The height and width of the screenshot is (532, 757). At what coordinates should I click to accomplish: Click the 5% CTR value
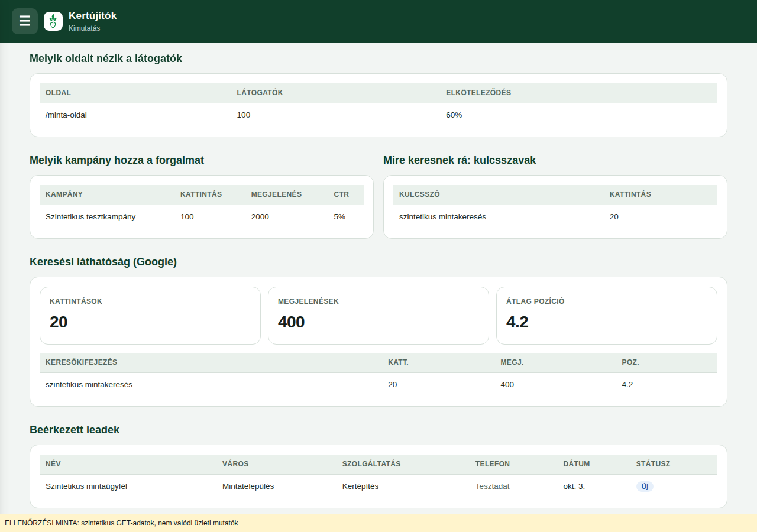[x=339, y=217]
